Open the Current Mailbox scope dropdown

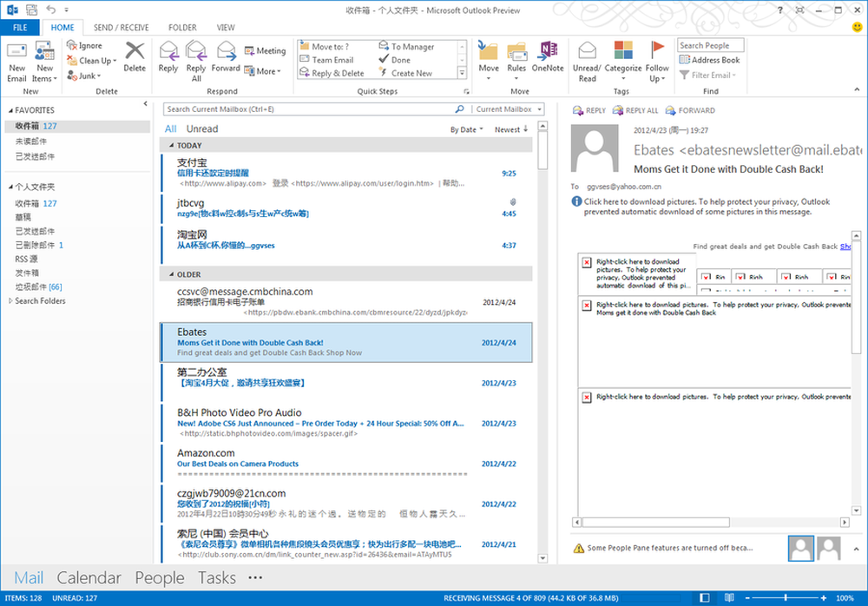click(x=508, y=109)
